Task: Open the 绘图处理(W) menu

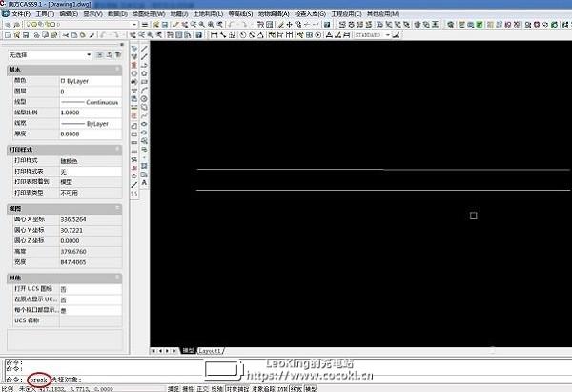Action: [x=149, y=14]
